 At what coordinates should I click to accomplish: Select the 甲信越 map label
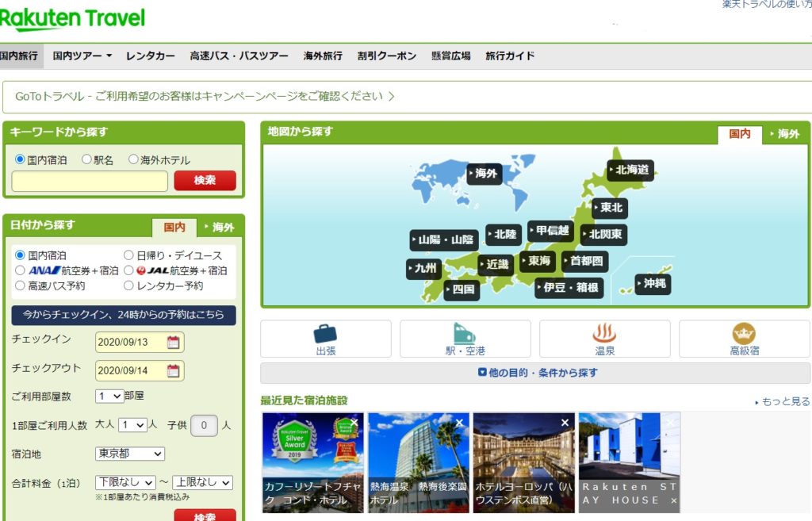point(551,231)
